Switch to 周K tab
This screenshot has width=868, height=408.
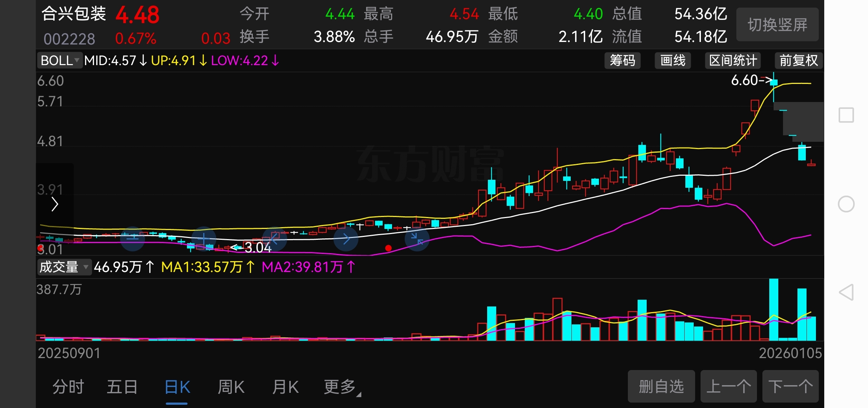[x=231, y=387]
